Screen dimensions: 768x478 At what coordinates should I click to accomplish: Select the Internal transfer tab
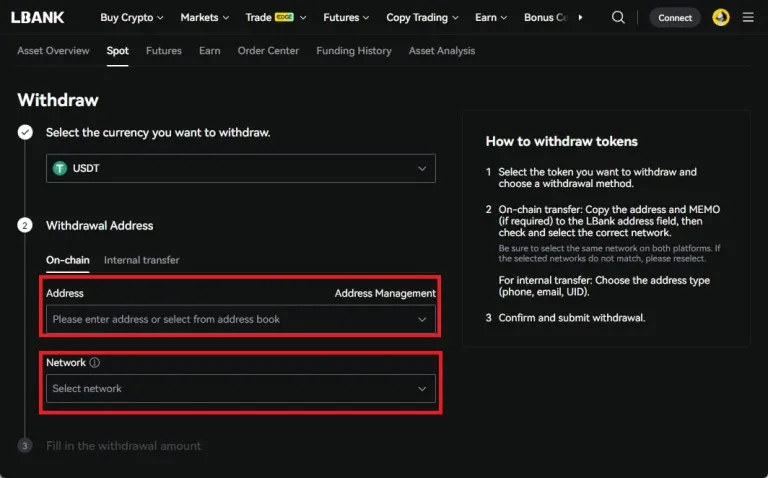[x=142, y=260]
